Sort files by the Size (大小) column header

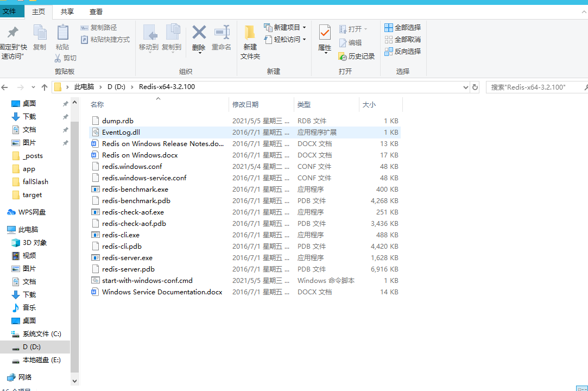point(369,104)
